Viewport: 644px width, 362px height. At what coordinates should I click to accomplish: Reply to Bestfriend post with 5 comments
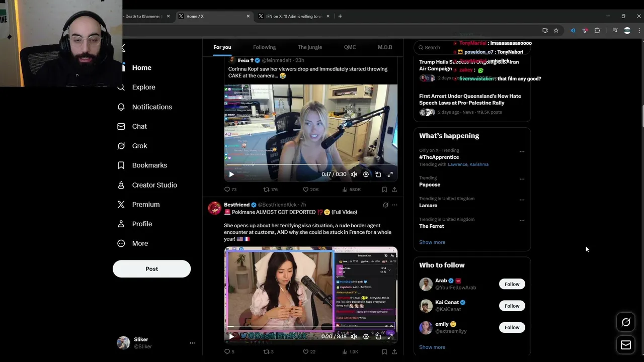(229, 351)
